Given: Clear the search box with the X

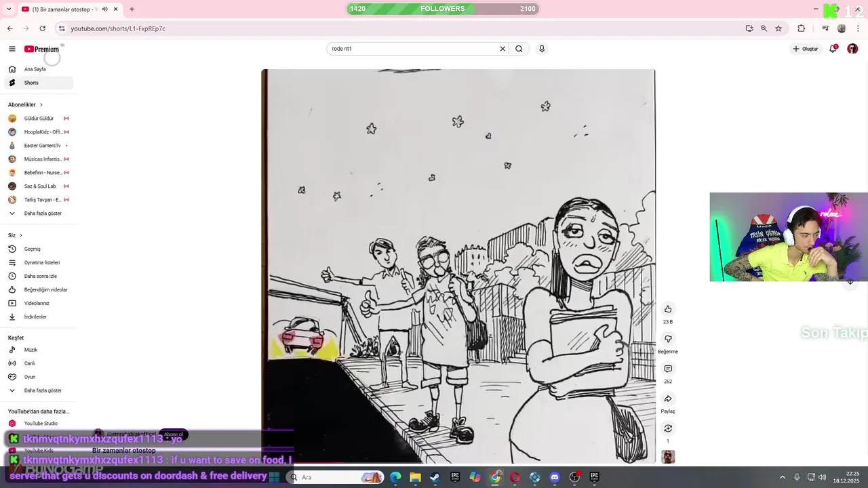Looking at the screenshot, I should (x=502, y=49).
